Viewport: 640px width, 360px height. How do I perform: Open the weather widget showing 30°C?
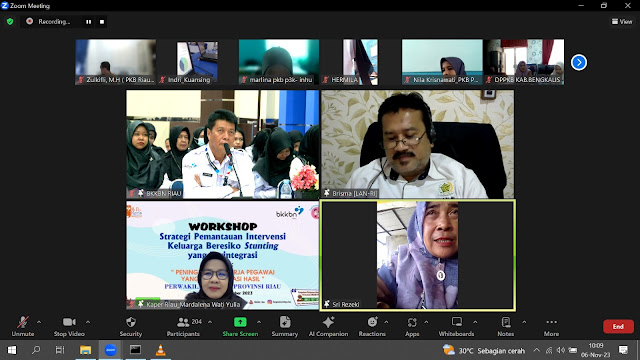(x=484, y=350)
